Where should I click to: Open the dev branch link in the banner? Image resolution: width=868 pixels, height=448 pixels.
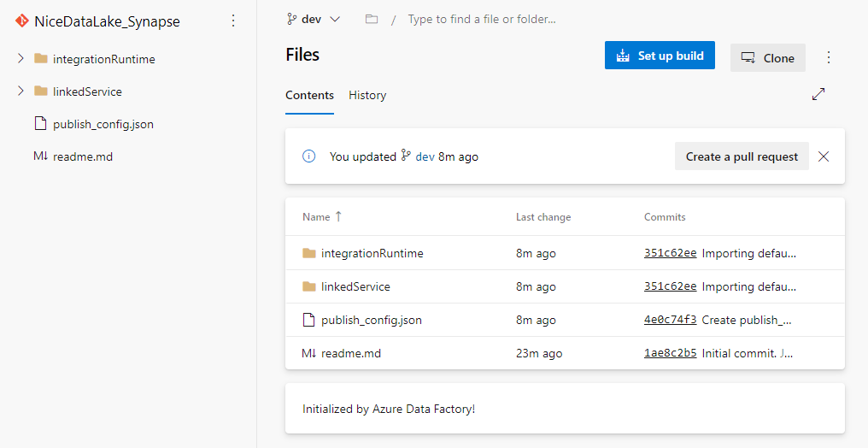click(425, 156)
